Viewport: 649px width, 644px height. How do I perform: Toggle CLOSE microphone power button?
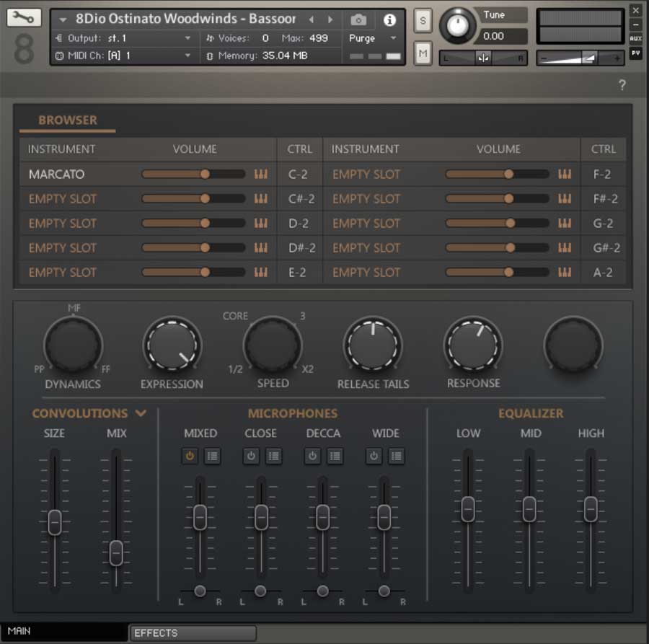pos(251,456)
